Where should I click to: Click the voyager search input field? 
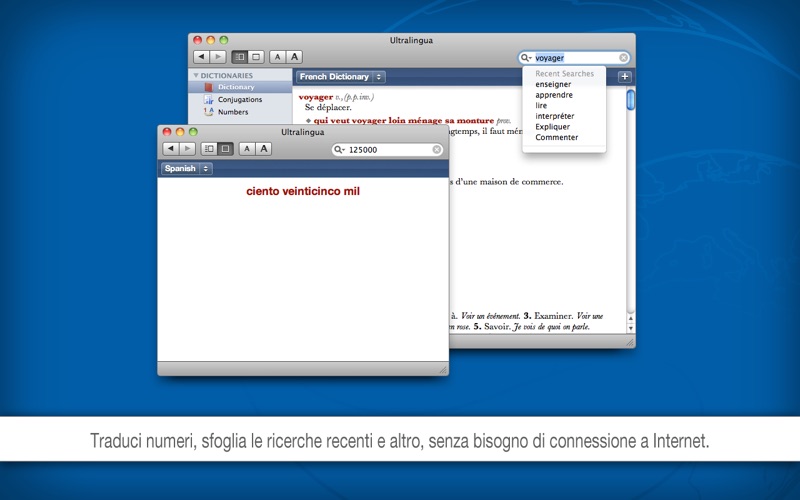pos(576,58)
